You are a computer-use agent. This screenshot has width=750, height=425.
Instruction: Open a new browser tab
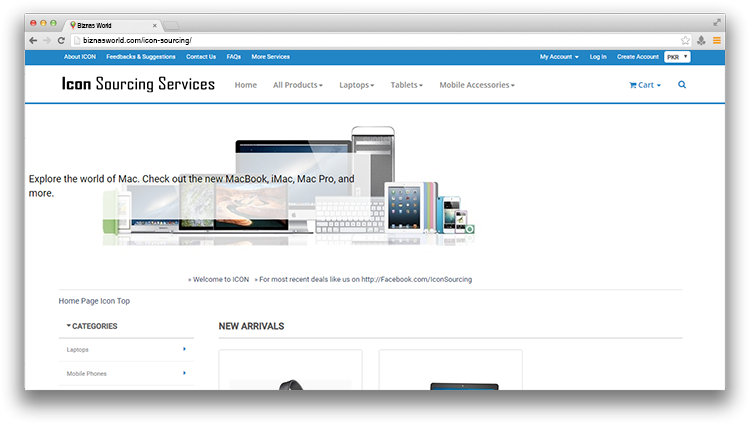click(171, 25)
